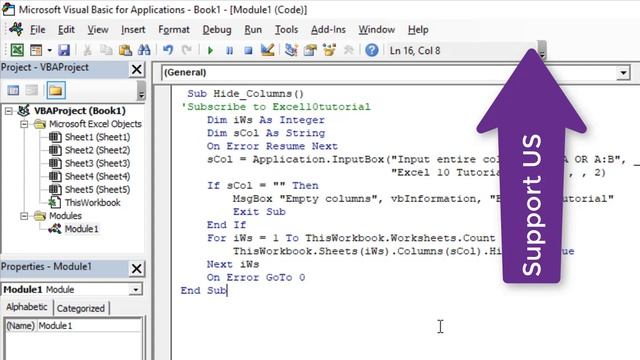This screenshot has width=640, height=360.
Task: Click View Object icon in Project panel
Action: [32, 90]
